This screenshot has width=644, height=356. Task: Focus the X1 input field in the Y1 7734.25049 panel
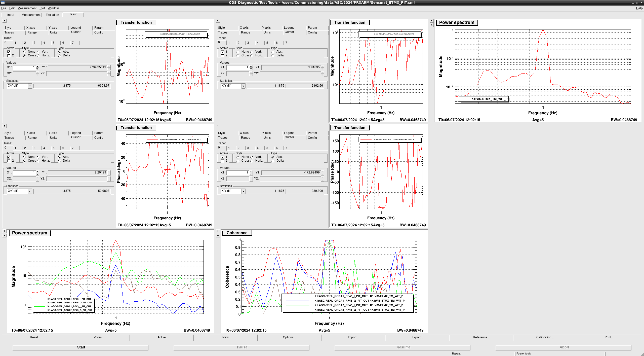coord(24,67)
